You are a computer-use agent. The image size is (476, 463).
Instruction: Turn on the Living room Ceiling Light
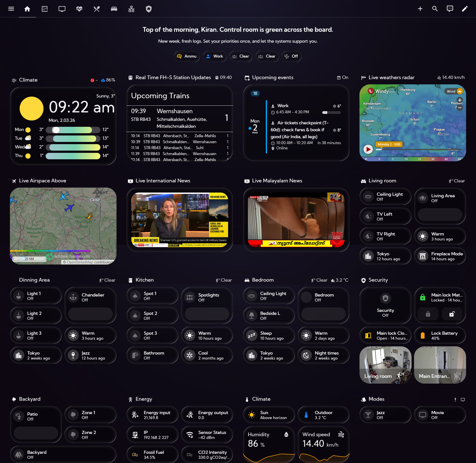point(368,196)
